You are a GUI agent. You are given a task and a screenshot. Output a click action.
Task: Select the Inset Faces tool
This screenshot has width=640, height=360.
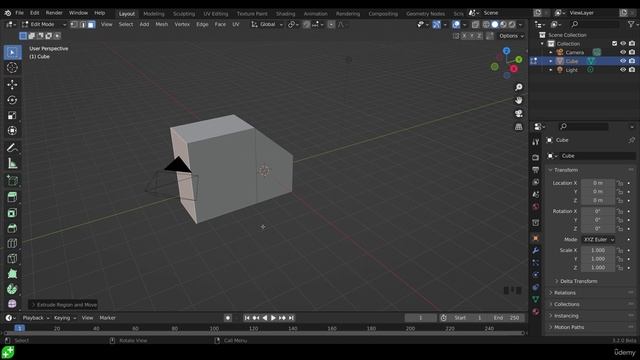click(x=12, y=213)
